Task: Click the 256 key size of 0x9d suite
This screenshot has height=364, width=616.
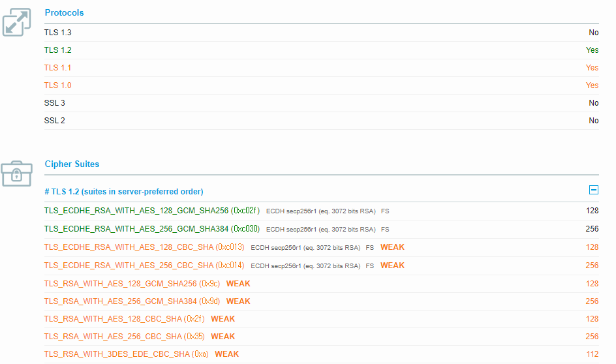Action: (592, 301)
